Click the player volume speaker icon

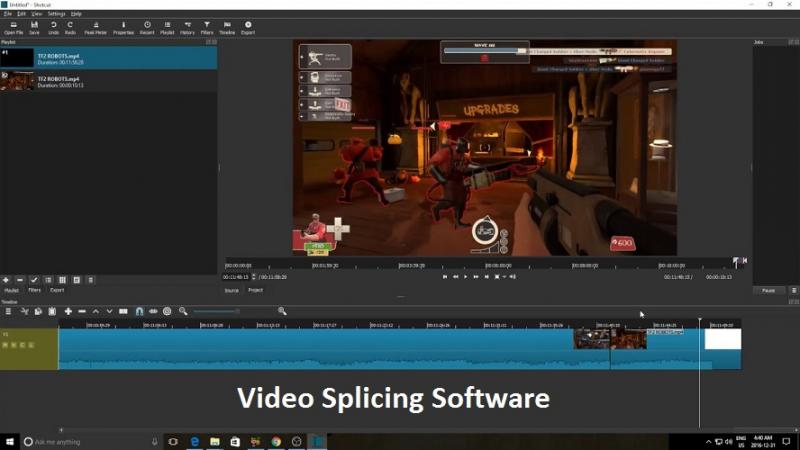pyautogui.click(x=513, y=277)
